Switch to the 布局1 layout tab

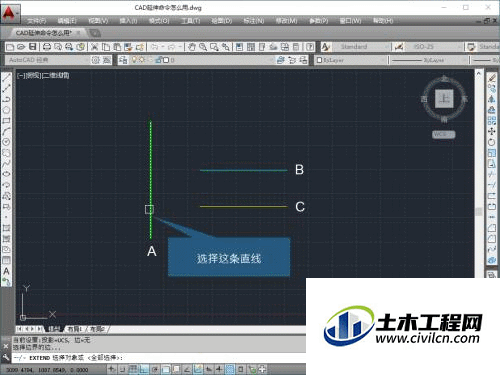[x=74, y=329]
